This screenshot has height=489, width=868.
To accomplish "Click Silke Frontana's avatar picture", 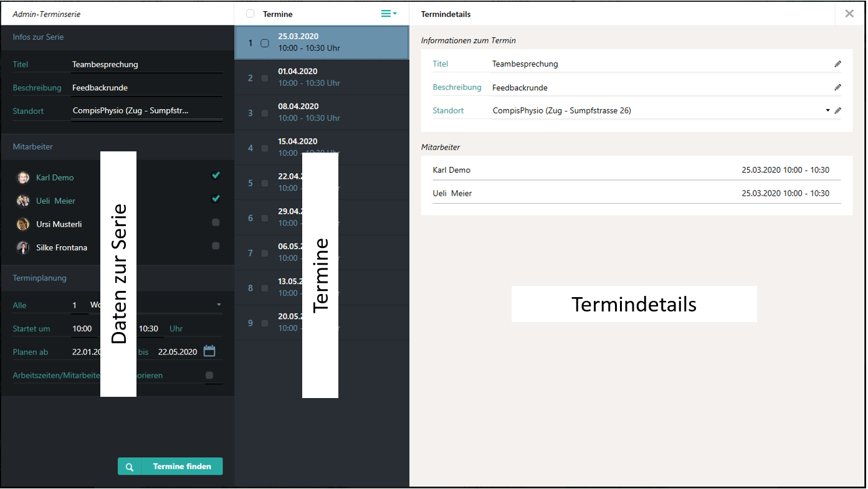I will point(23,247).
